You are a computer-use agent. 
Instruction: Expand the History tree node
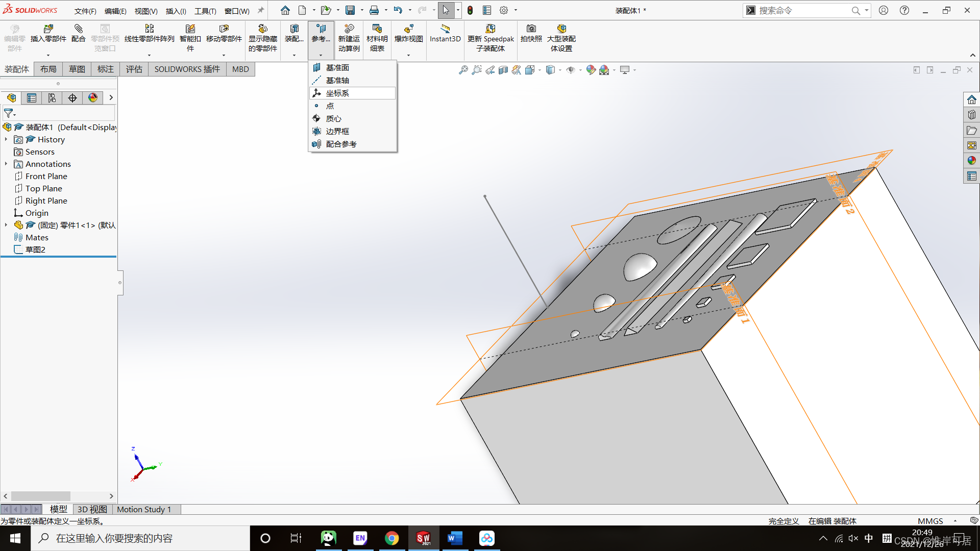6,139
